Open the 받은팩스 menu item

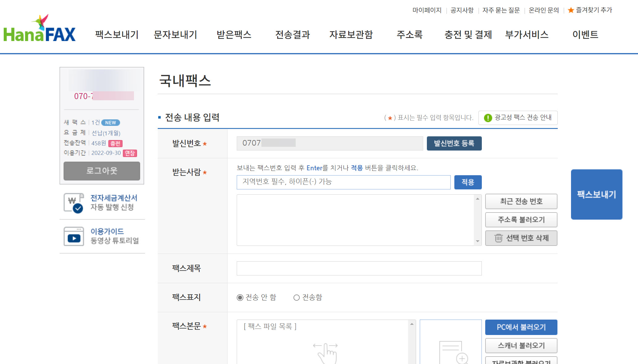coord(234,35)
